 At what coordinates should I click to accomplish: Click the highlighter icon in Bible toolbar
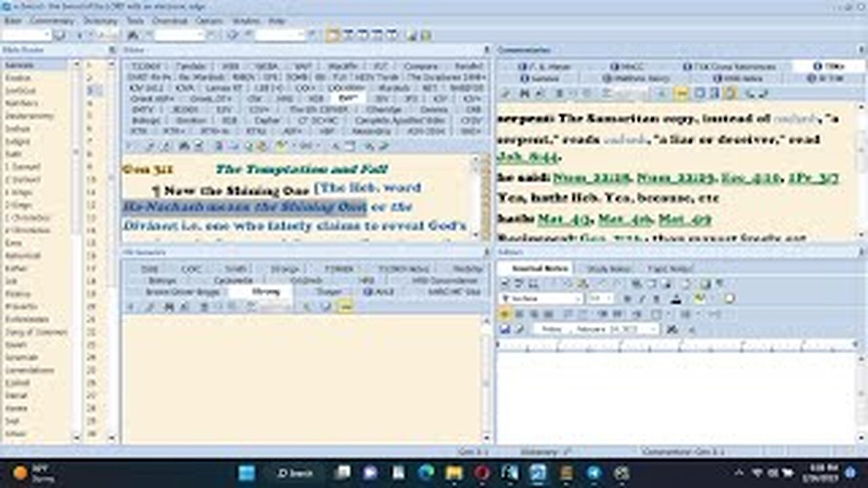[281, 146]
